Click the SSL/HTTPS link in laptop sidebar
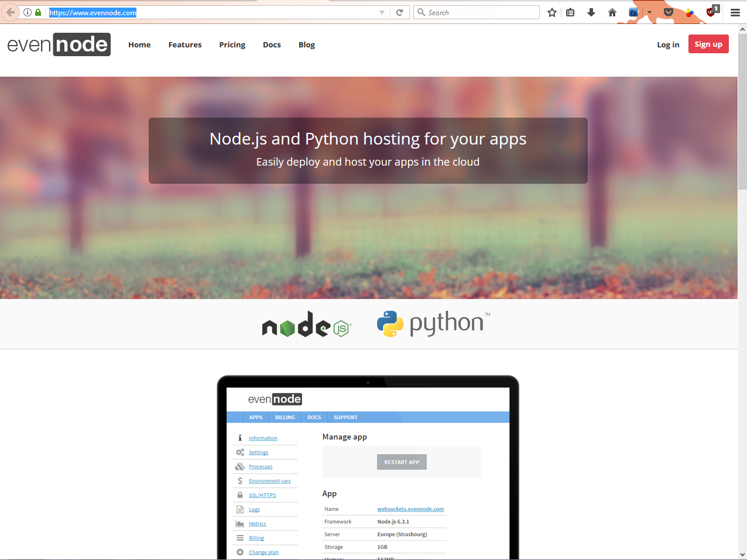 [262, 495]
